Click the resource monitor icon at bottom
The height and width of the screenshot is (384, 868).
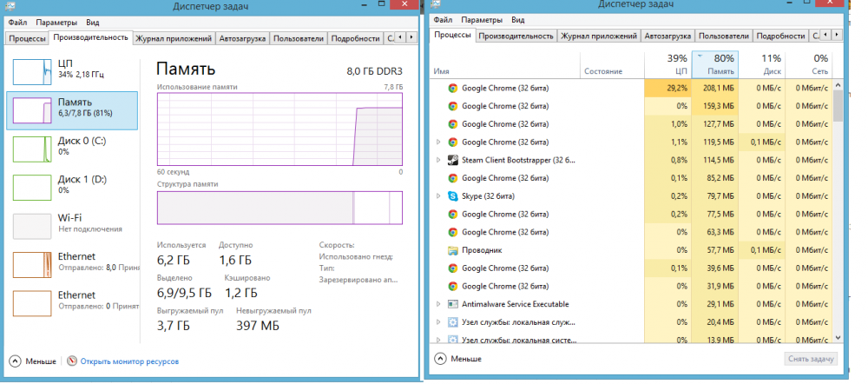(x=72, y=361)
